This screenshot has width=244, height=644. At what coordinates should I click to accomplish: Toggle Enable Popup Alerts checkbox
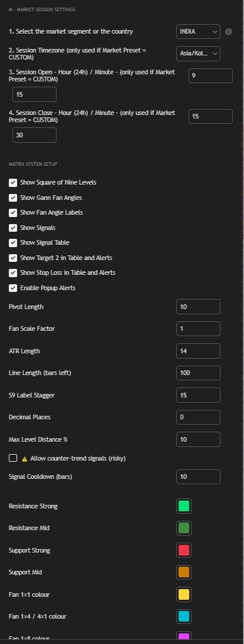tap(13, 288)
